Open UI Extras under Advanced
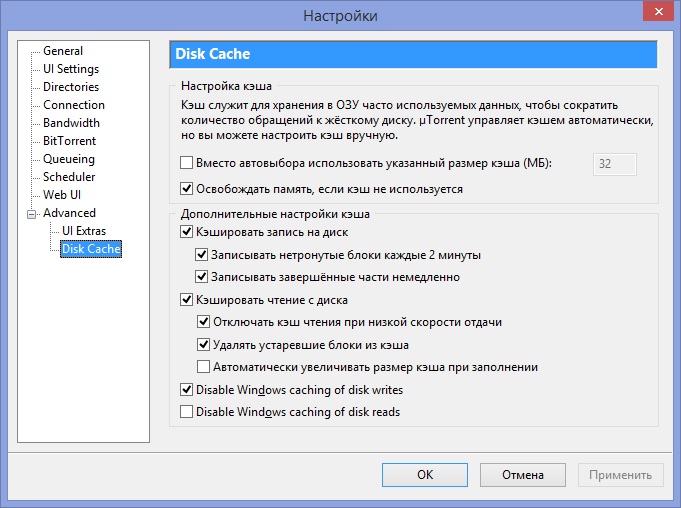The image size is (681, 508). pos(83,231)
